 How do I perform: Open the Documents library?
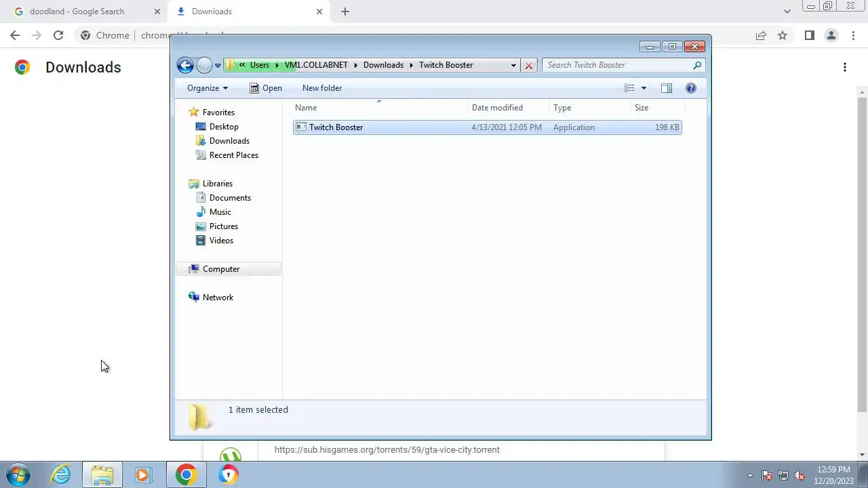230,198
